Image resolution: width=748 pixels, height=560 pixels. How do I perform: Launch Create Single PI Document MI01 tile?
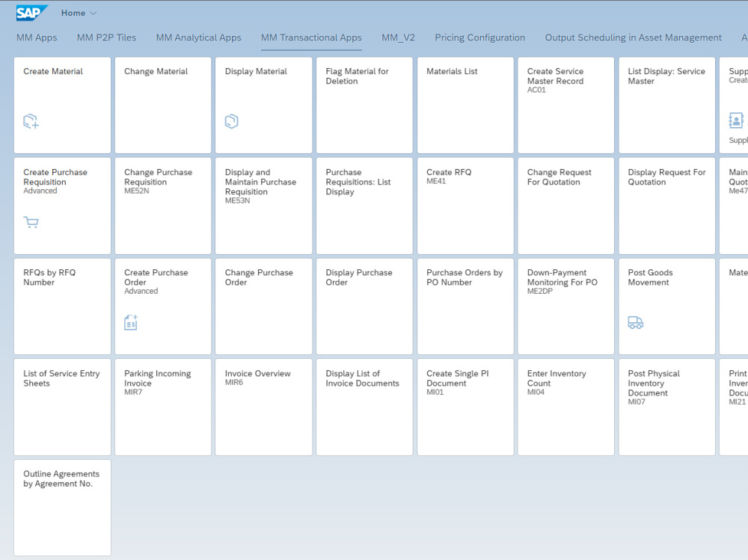click(465, 407)
